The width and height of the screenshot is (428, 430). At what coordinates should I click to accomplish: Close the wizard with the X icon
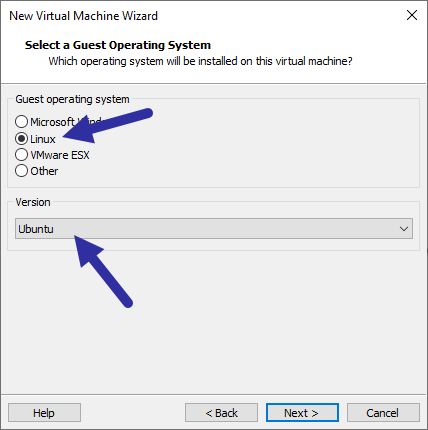412,15
